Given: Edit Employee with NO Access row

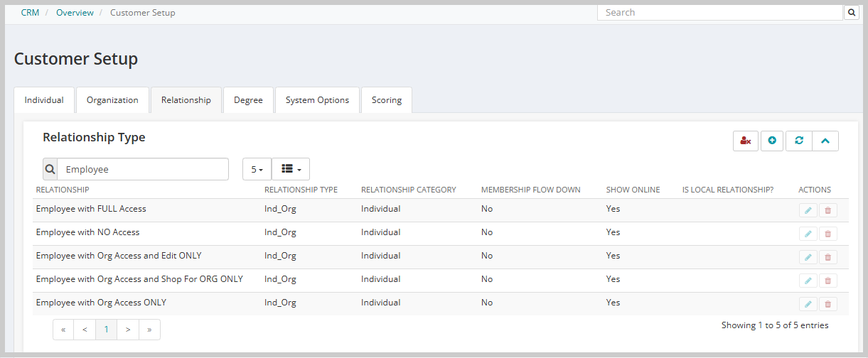Looking at the screenshot, I should [808, 234].
